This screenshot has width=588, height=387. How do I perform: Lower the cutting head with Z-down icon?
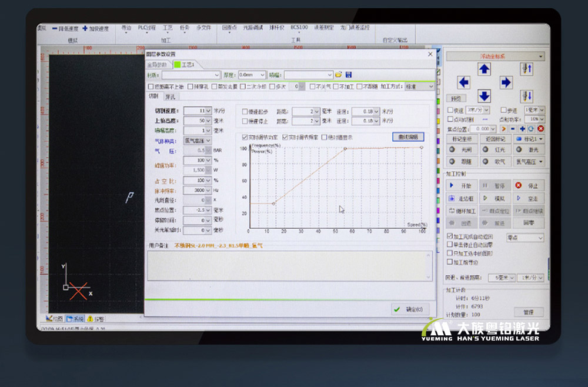[527, 96]
